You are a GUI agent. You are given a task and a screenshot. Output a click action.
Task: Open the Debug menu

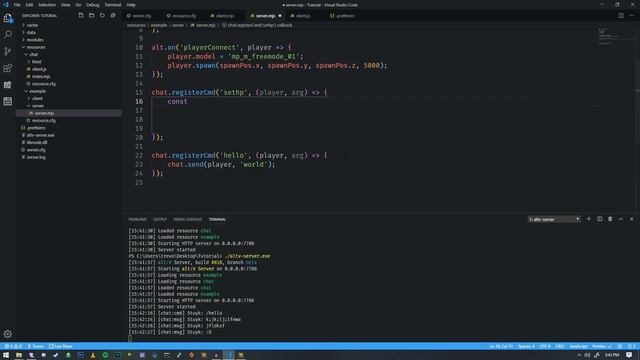pos(93,5)
